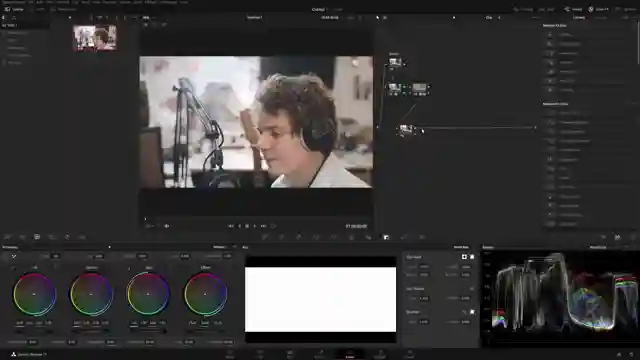
Task: Click the Qualifier gain value field
Action: click(424, 322)
